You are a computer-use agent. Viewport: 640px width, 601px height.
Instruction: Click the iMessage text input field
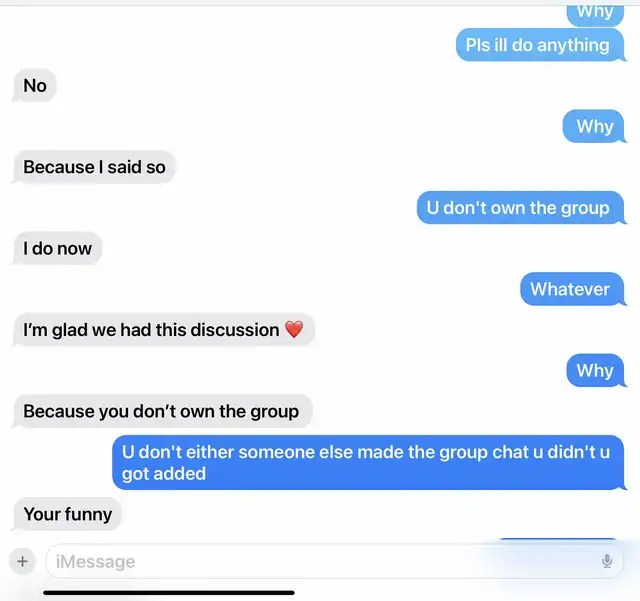[334, 561]
